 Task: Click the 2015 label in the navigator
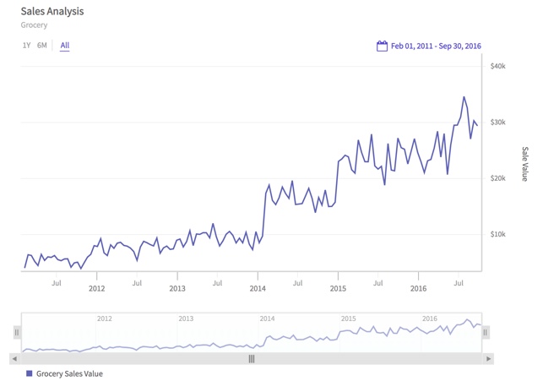coord(348,318)
